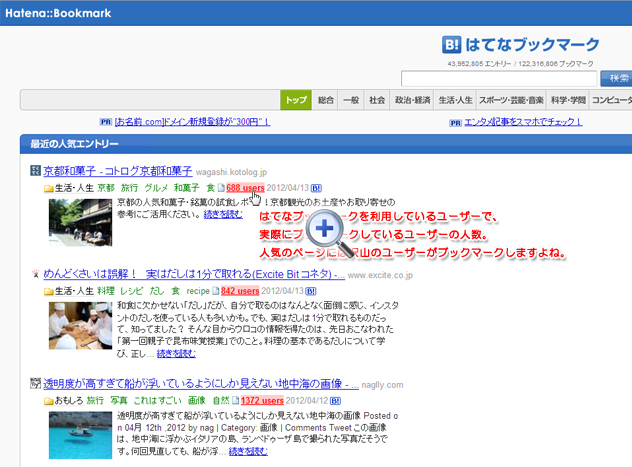Click the Hatena Bookmark B! logo
The width and height of the screenshot is (632, 467).
click(x=451, y=44)
